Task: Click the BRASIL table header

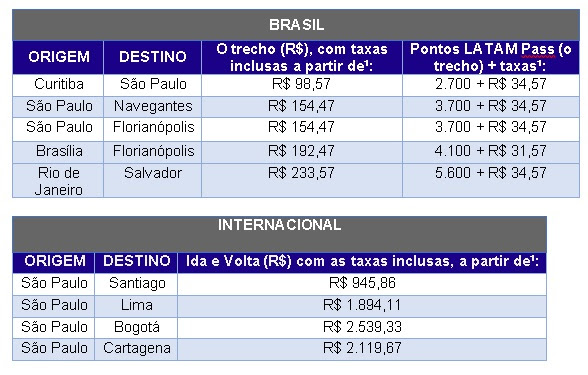Action: 296,25
